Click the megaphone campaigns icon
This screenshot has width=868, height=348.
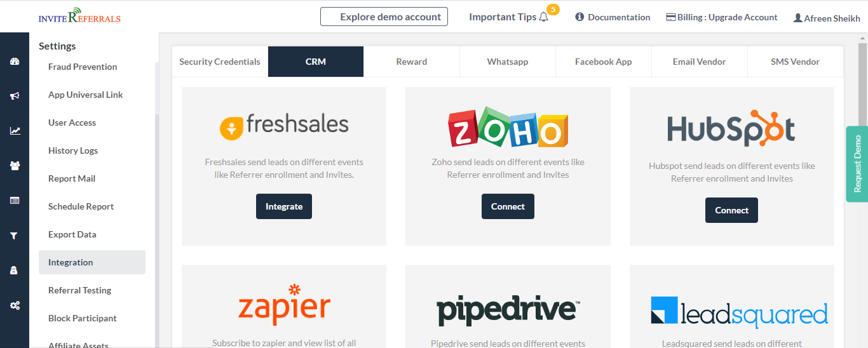(x=15, y=96)
